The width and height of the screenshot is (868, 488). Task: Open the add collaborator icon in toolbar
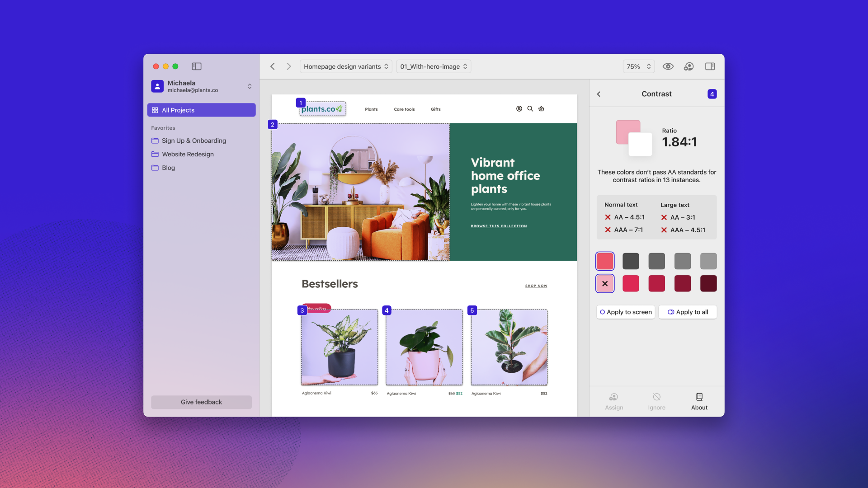pyautogui.click(x=689, y=66)
